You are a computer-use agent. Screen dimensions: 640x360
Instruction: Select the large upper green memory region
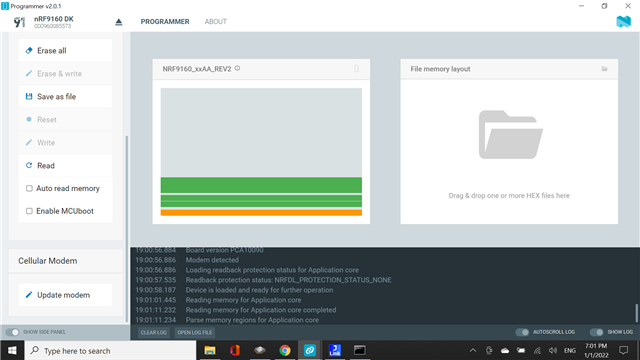click(x=261, y=185)
